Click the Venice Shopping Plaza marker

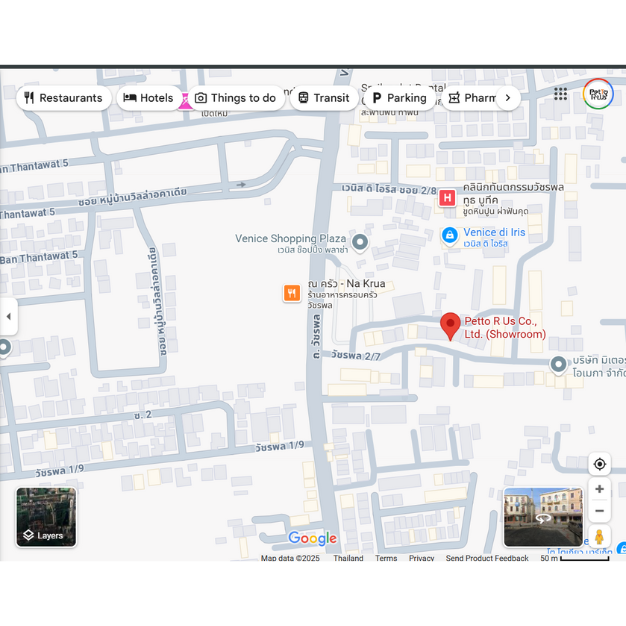[x=360, y=241]
